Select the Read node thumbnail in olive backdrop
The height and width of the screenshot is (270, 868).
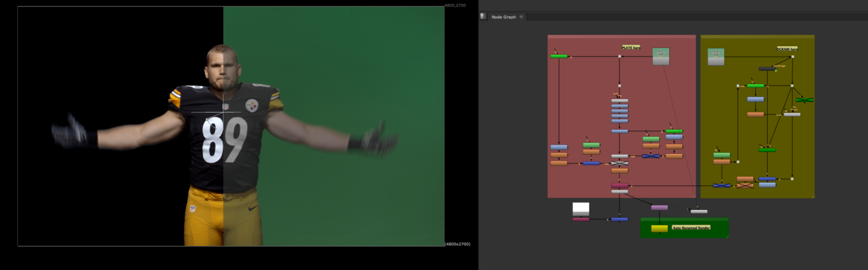pos(716,57)
